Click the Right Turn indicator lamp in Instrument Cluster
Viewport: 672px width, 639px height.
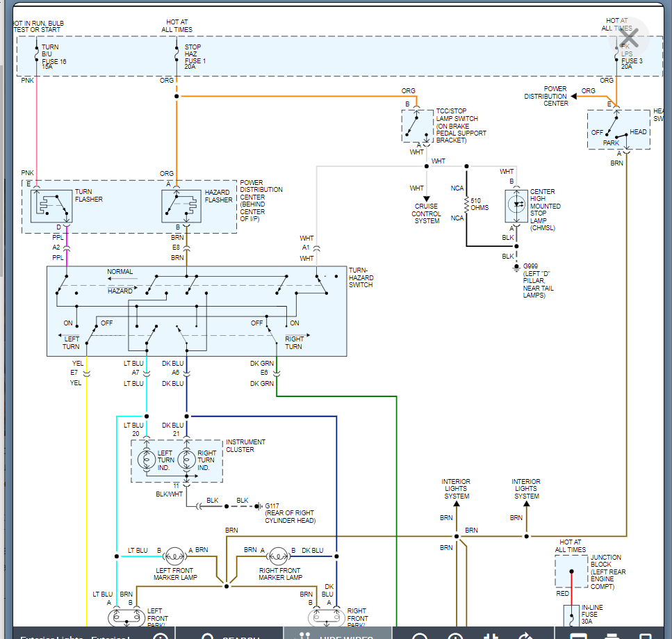[x=186, y=460]
